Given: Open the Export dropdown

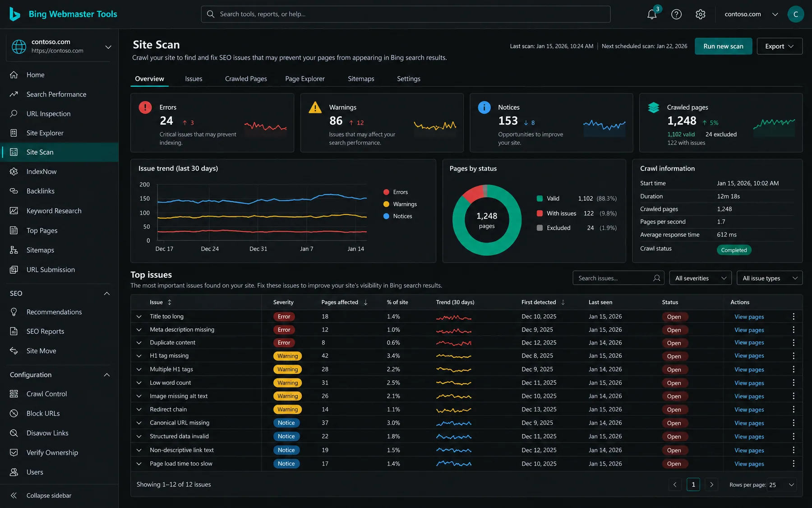Looking at the screenshot, I should coord(779,46).
